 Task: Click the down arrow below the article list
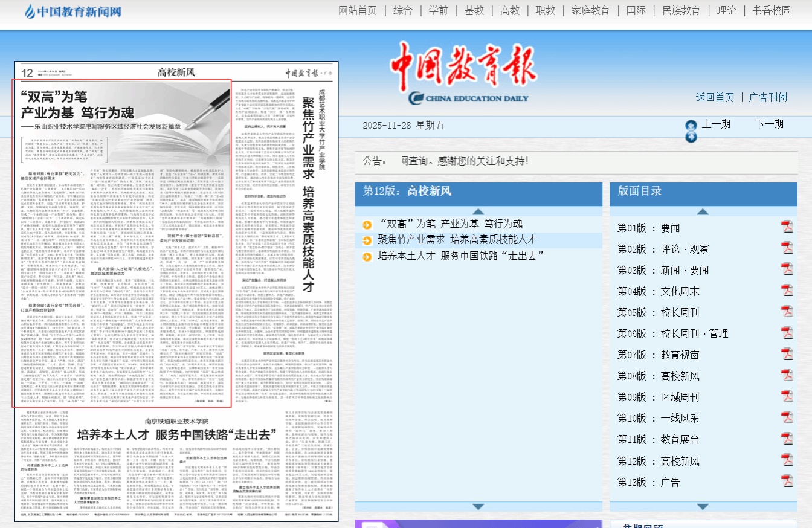pos(478,506)
